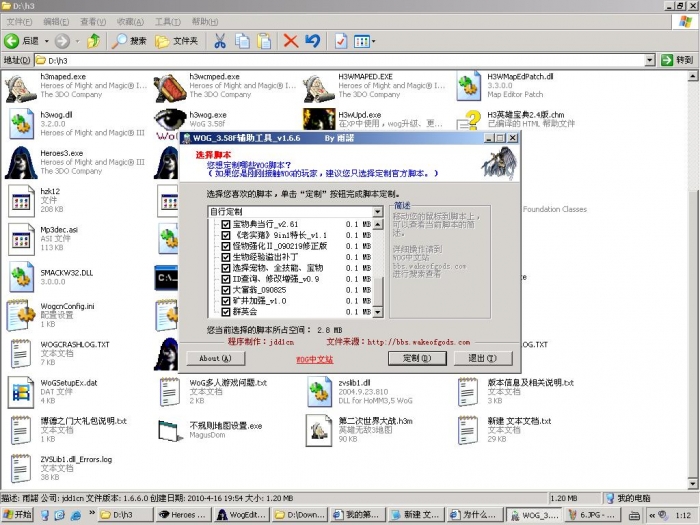Screen dimensions: 700x525
Task: Uncheck 宝物典当行_v2.61 script checkbox
Action: pyautogui.click(x=226, y=224)
